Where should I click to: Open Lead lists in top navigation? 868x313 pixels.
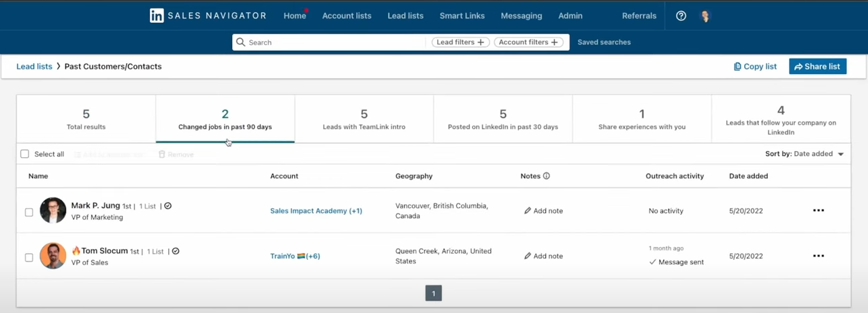click(x=405, y=16)
